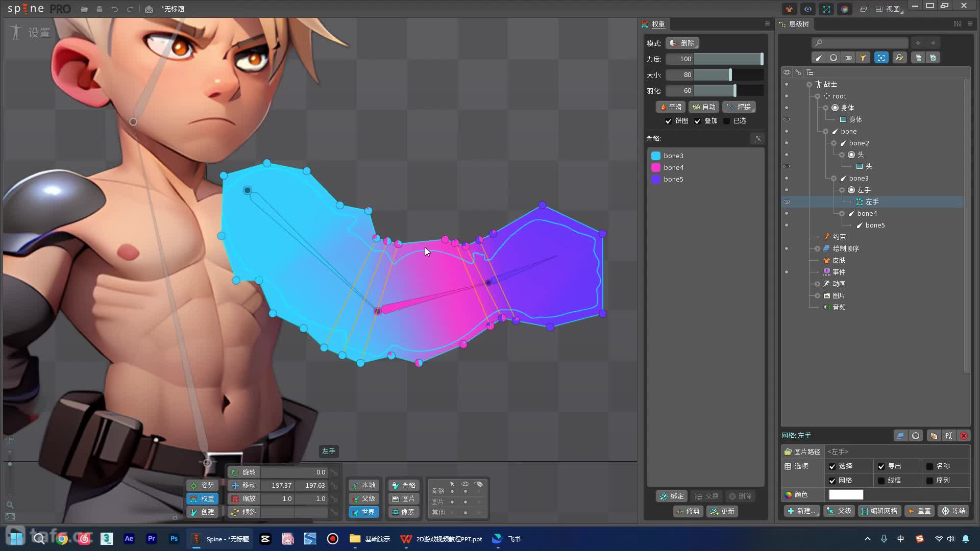
Task: Delete the mesh with red X icon
Action: (x=964, y=436)
